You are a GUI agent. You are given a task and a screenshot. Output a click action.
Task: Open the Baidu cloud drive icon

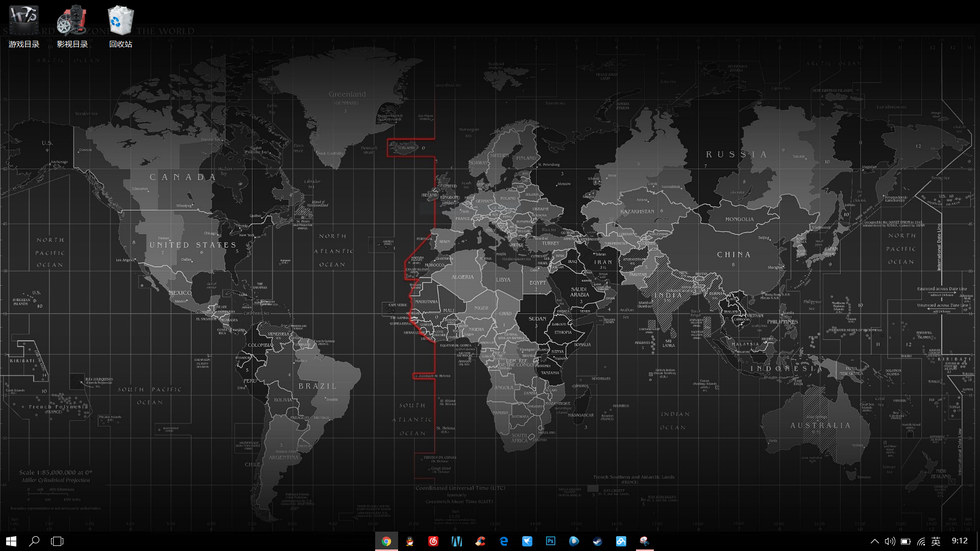(621, 541)
